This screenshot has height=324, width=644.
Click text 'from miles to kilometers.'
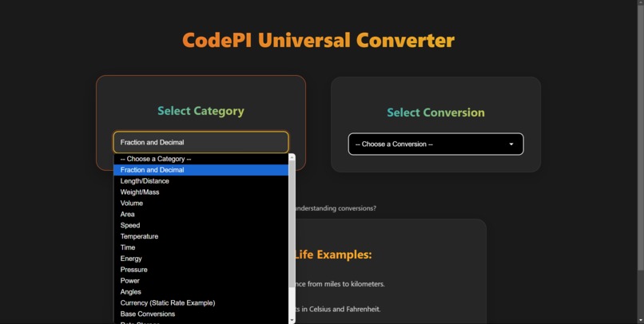[346, 284]
